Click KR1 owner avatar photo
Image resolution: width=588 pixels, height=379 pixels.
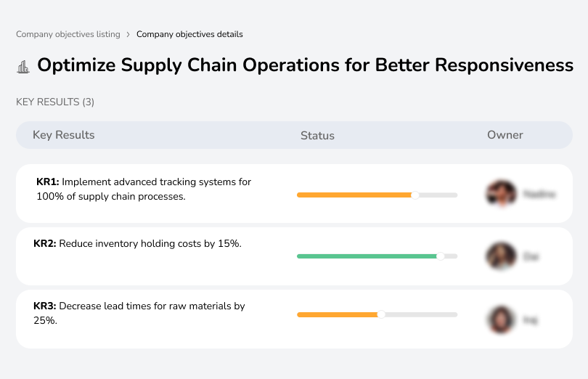500,194
